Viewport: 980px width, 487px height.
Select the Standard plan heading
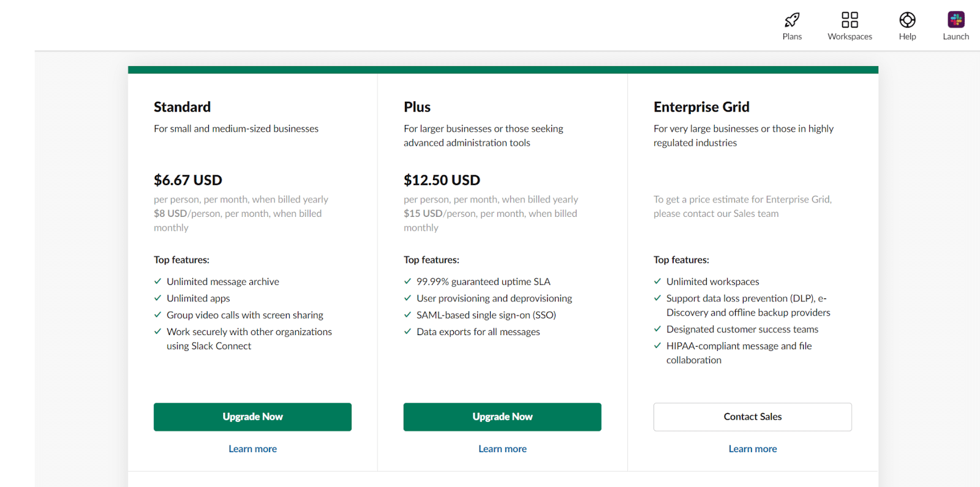click(x=182, y=107)
